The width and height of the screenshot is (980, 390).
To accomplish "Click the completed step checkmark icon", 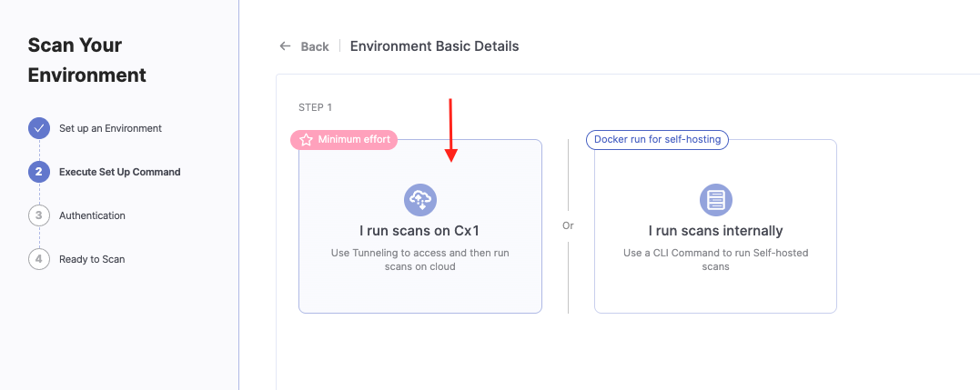I will click(39, 128).
